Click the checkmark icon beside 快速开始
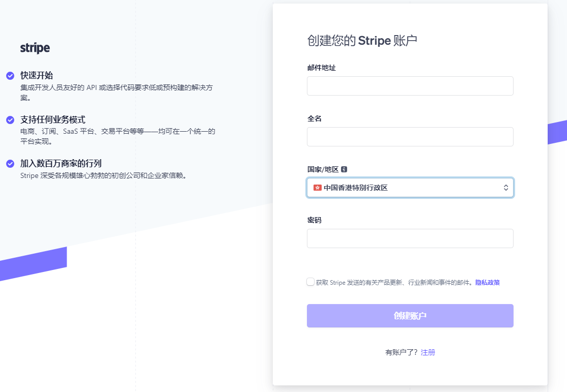Viewport: 567px width, 392px height. (x=10, y=76)
